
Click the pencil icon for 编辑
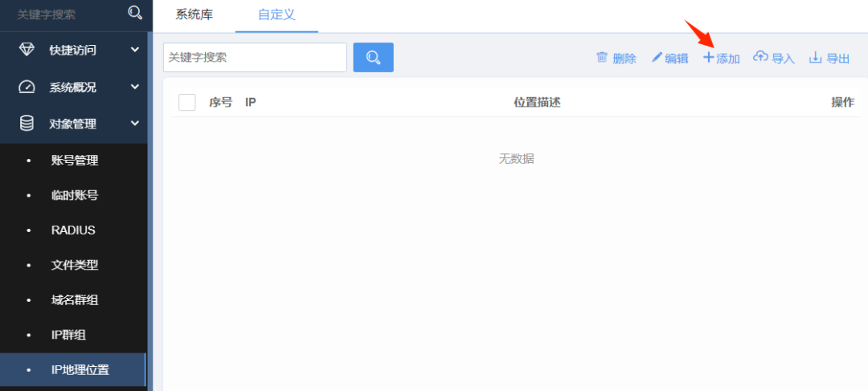point(657,58)
